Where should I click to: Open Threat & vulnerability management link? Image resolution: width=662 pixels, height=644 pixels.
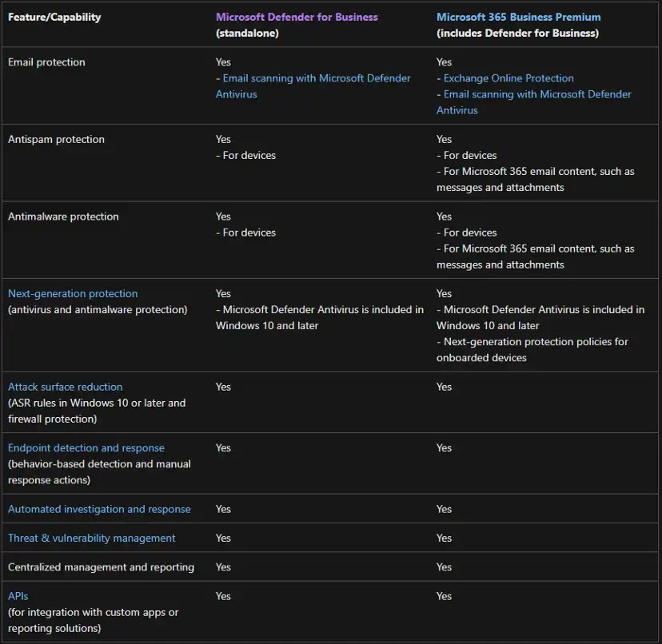click(x=92, y=538)
